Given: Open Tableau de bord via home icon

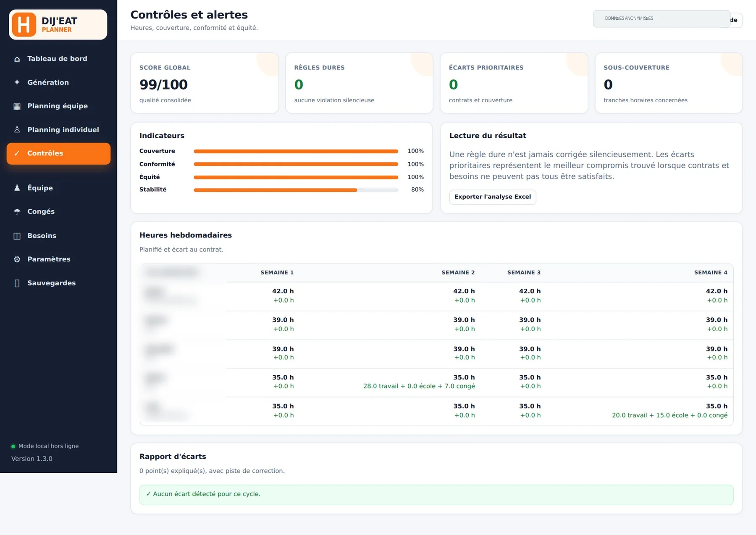Looking at the screenshot, I should (17, 59).
